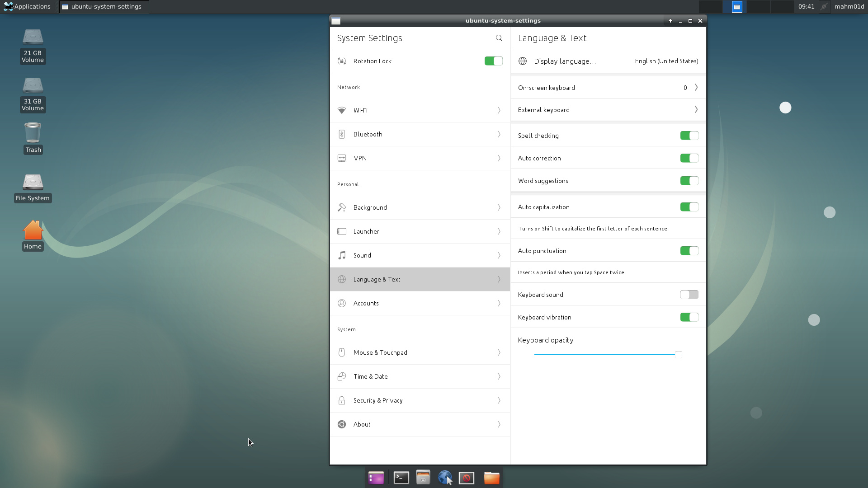
Task: Click the Wi-Fi icon in sidebar
Action: (342, 110)
